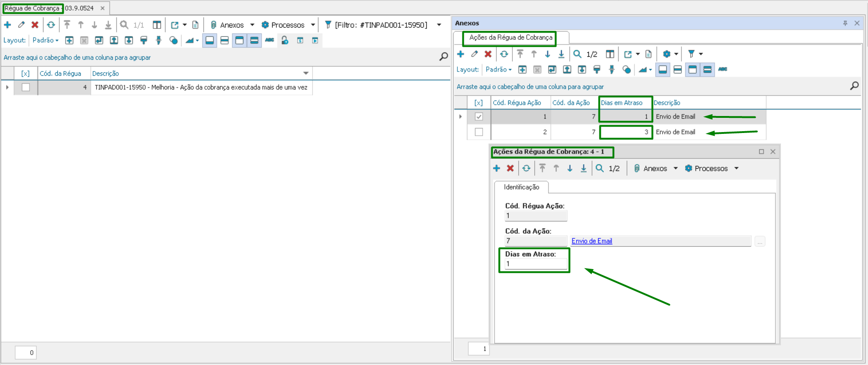
Task: Click the Dias em Atraso input field
Action: point(536,264)
